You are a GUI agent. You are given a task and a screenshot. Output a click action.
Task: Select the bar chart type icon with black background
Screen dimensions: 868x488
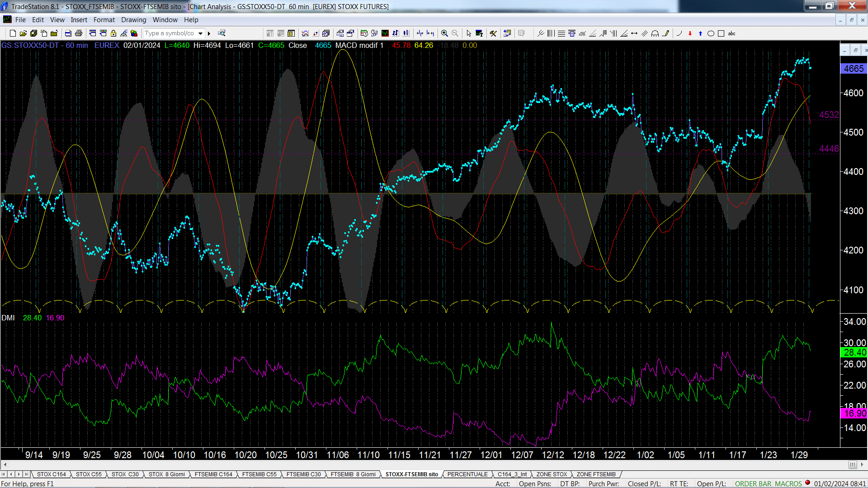click(x=385, y=33)
